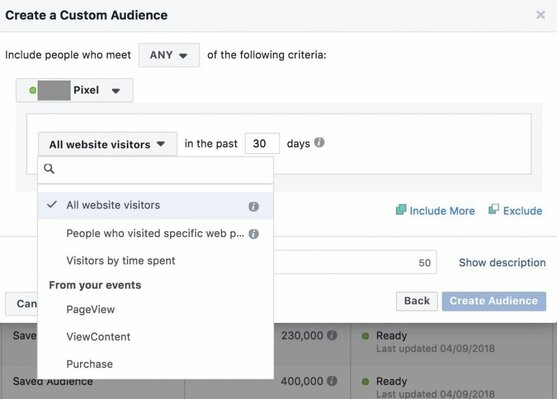Image resolution: width=557 pixels, height=399 pixels.
Task: Choose Visitors by time spent
Action: point(156,261)
